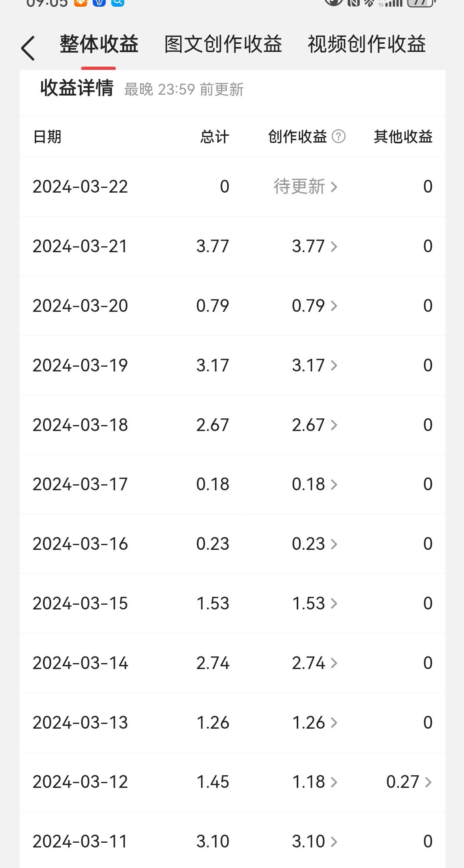
Task: Tap the back arrow icon
Action: click(28, 48)
